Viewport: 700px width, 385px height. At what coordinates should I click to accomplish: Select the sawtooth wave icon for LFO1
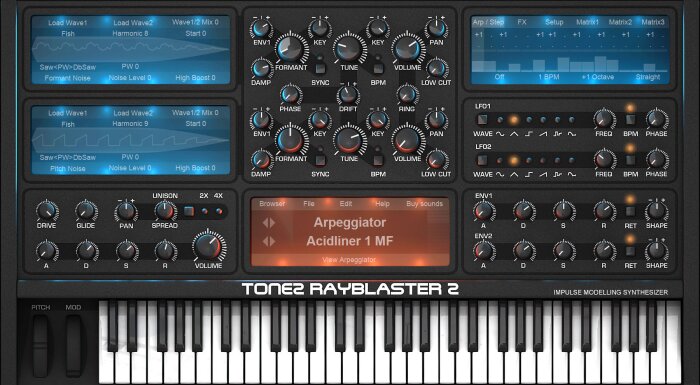543,134
